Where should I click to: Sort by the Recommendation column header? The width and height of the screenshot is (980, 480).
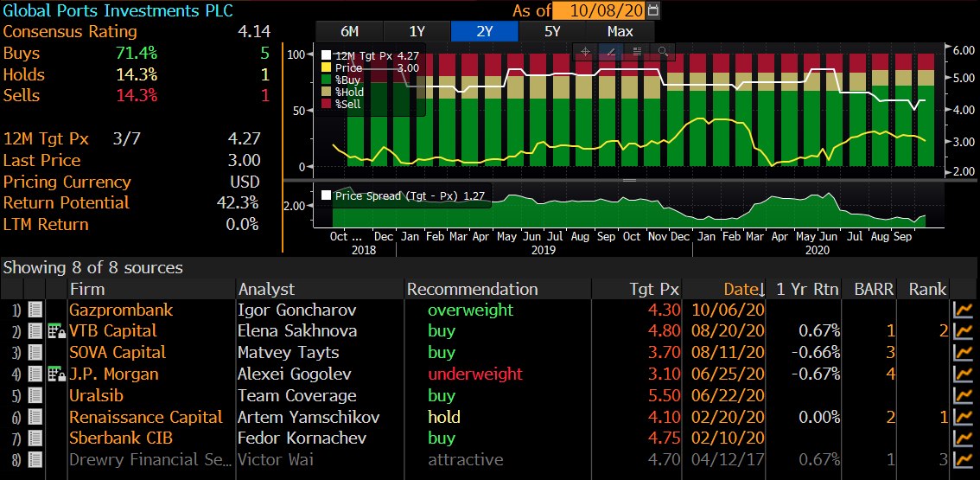pos(472,289)
